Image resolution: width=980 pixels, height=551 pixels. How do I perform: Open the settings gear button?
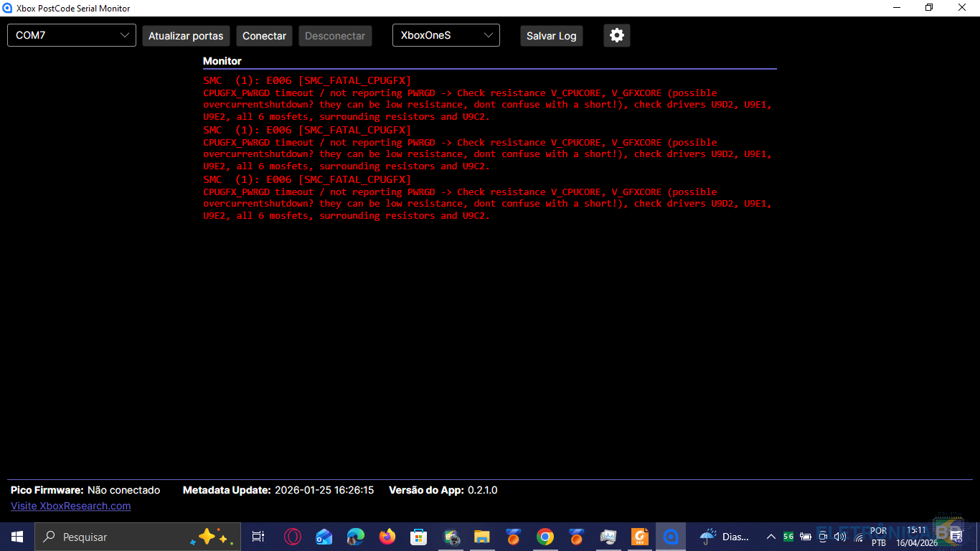point(617,36)
